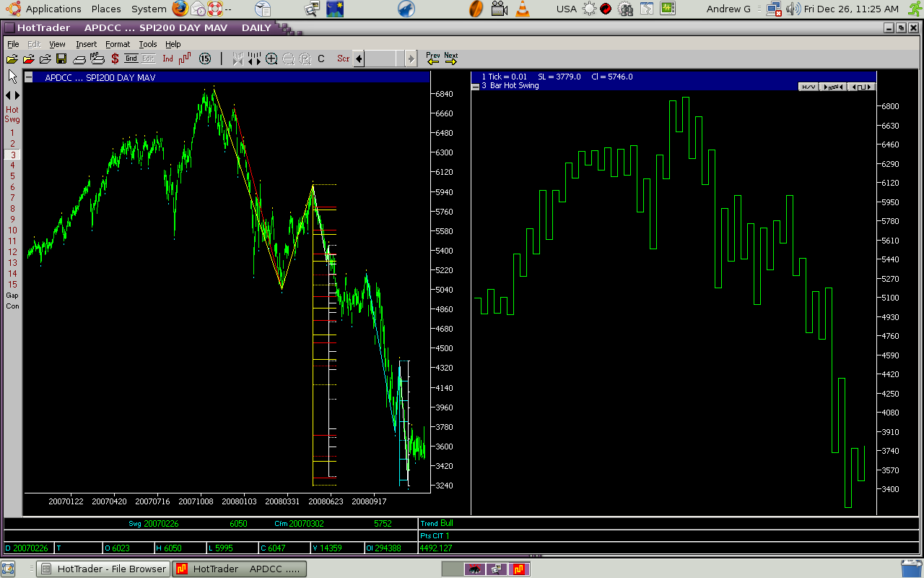The height and width of the screenshot is (578, 924).
Task: Open the Insert menu
Action: [x=86, y=44]
